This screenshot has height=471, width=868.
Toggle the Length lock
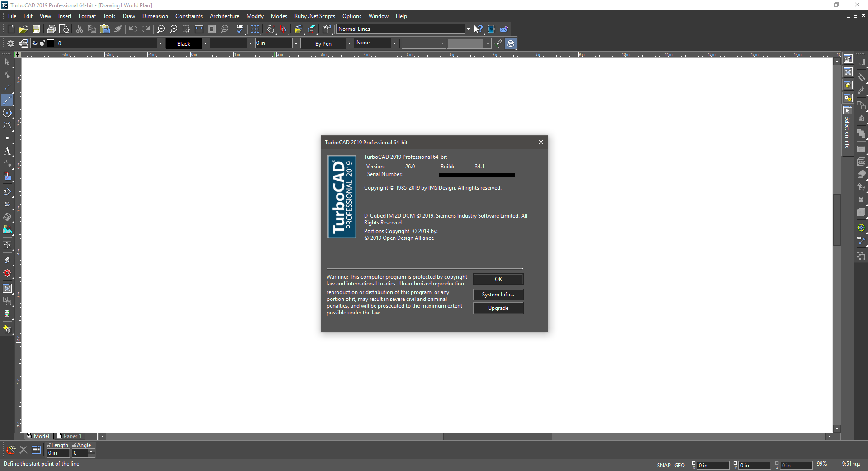click(49, 445)
